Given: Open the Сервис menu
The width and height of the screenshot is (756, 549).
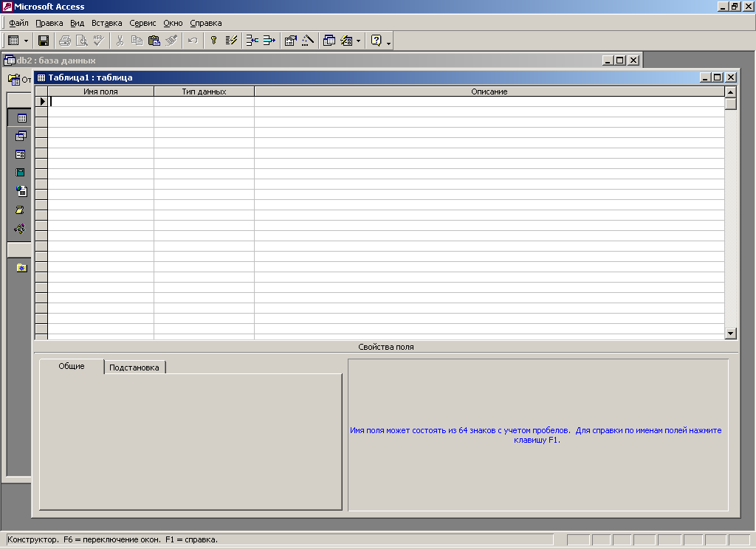Looking at the screenshot, I should point(142,23).
